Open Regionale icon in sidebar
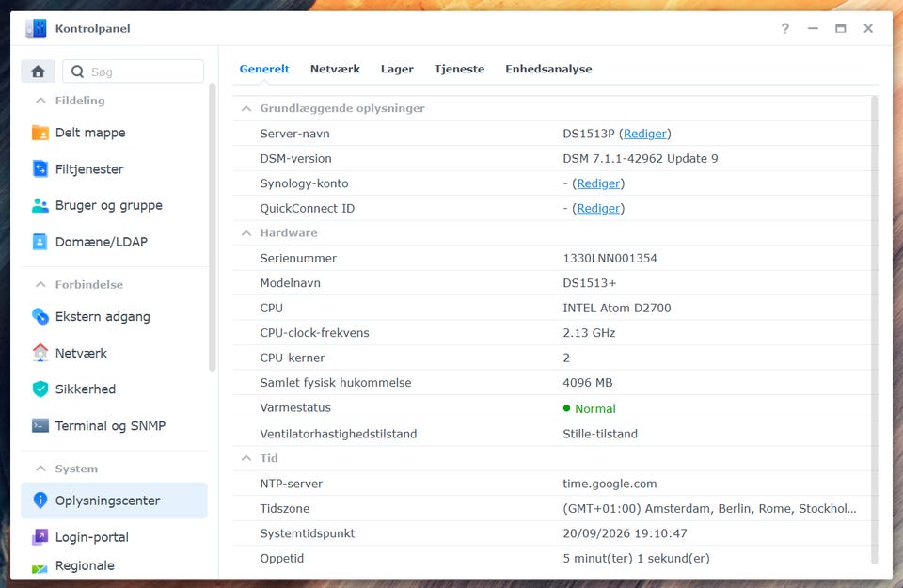903x588 pixels. 40,568
